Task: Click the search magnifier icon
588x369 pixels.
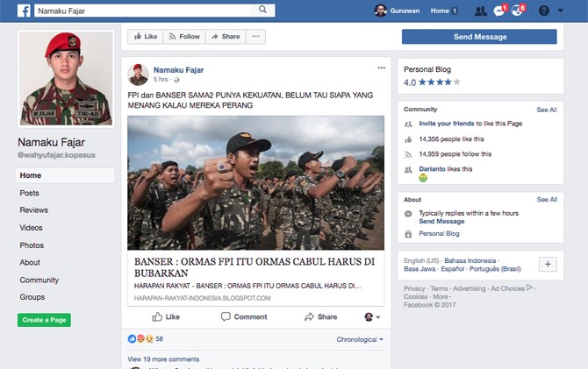Action: click(262, 10)
